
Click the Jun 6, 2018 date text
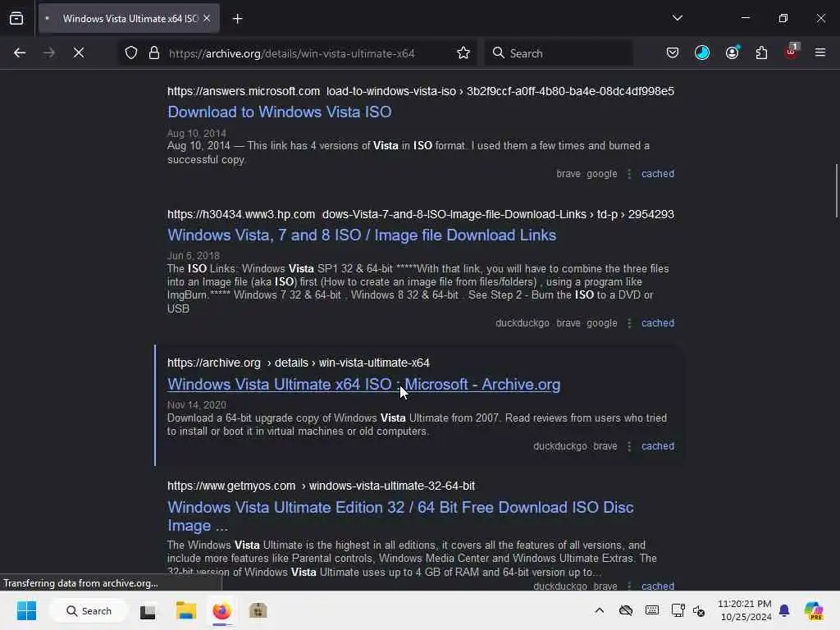click(194, 256)
